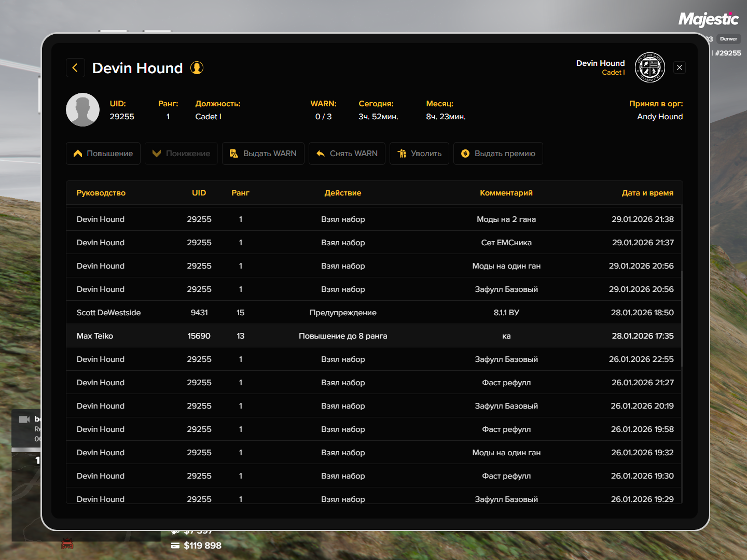Click the police department emblem icon
Image resolution: width=747 pixels, height=560 pixels.
(649, 67)
